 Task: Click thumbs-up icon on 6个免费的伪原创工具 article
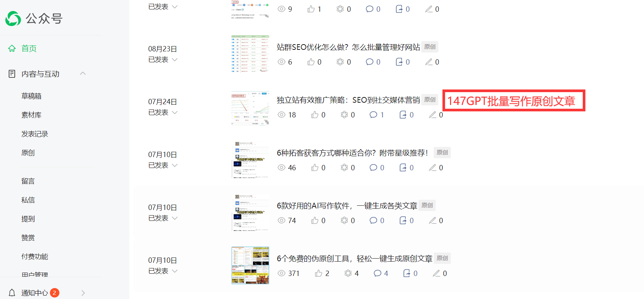[x=319, y=273]
